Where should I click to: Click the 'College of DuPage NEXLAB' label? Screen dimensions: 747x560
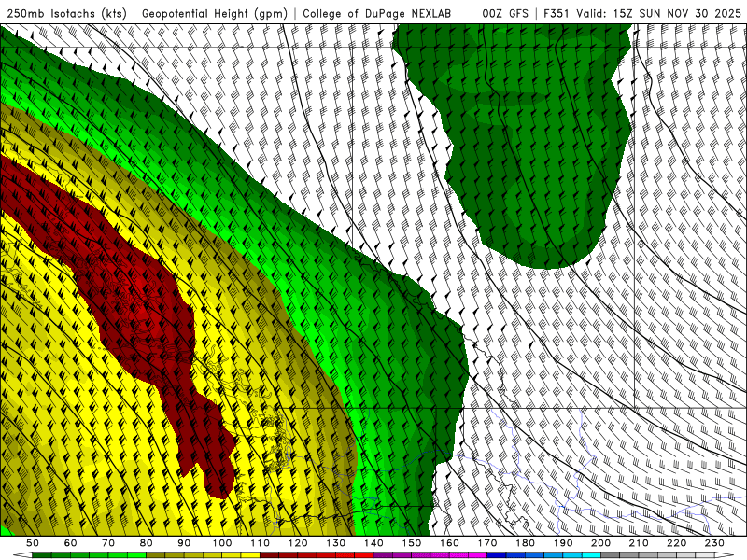tap(376, 14)
